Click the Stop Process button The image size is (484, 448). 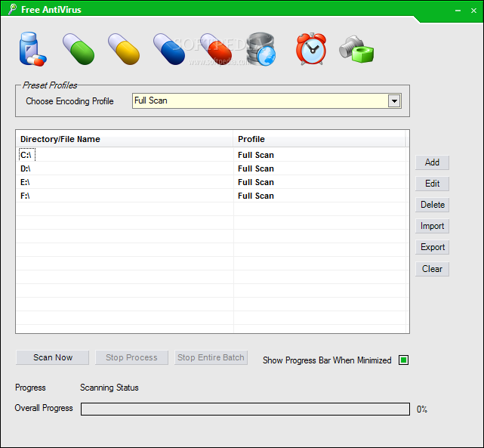tap(131, 357)
